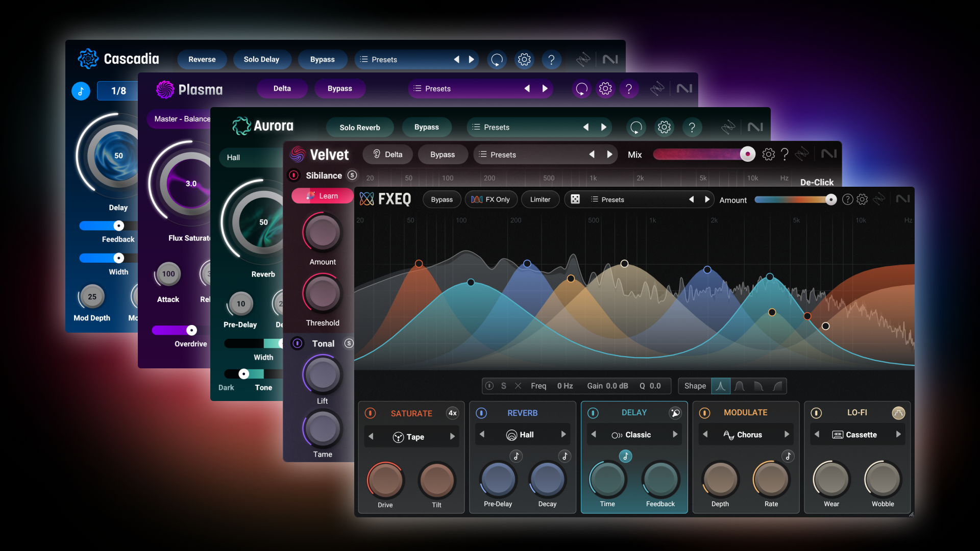Open FXEQ settings gear
Viewport: 980px width, 551px height.
point(862,199)
